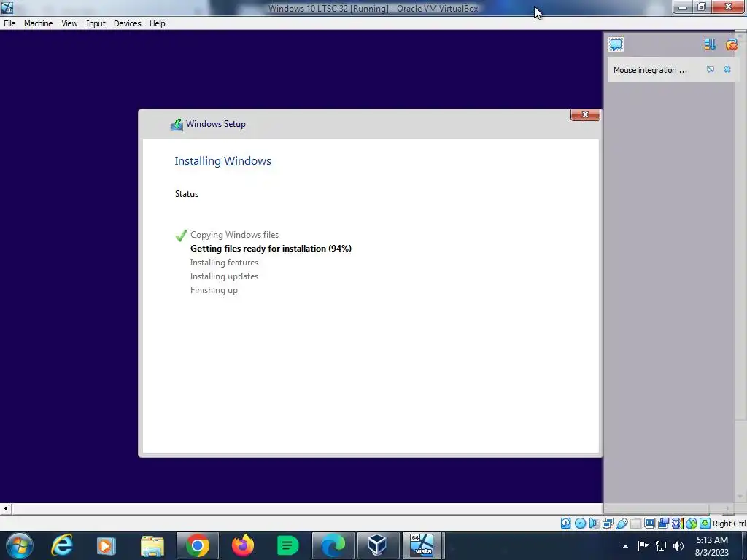Click keyboard capture indicator in status bar
The width and height of the screenshot is (747, 560).
coord(705,524)
